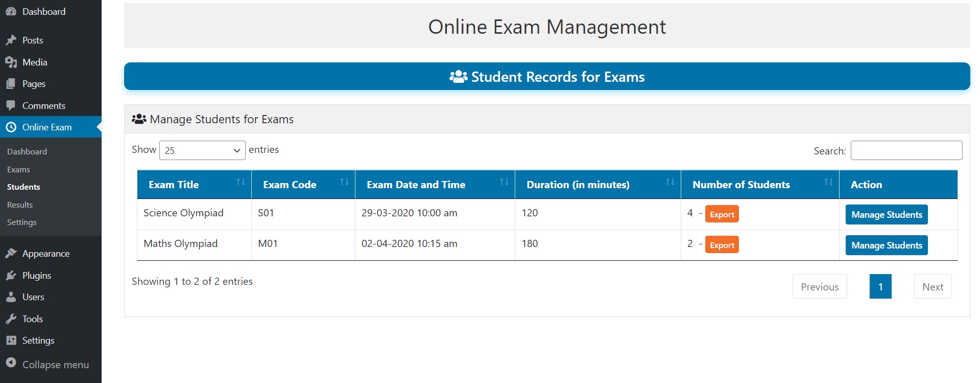Open Online Exam Settings submenu item
Image resolution: width=980 pixels, height=383 pixels.
(x=22, y=222)
